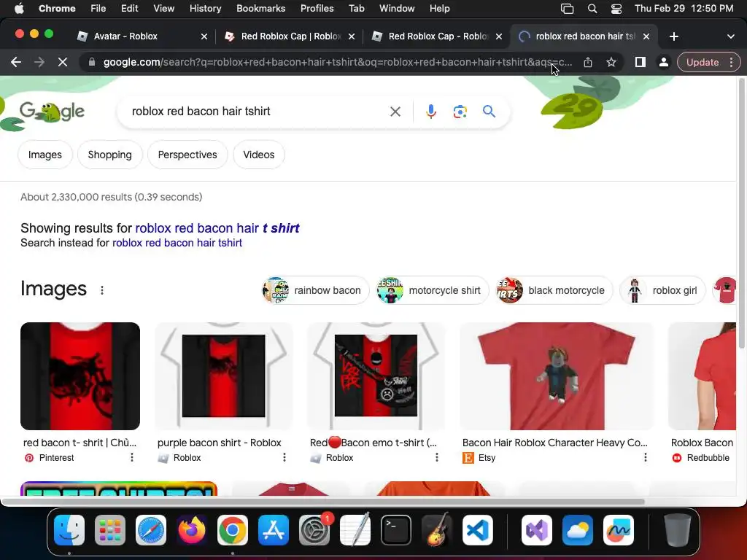This screenshot has height=560, width=747.
Task: Open Chrome three-dot menu next to Update
Action: [731, 62]
